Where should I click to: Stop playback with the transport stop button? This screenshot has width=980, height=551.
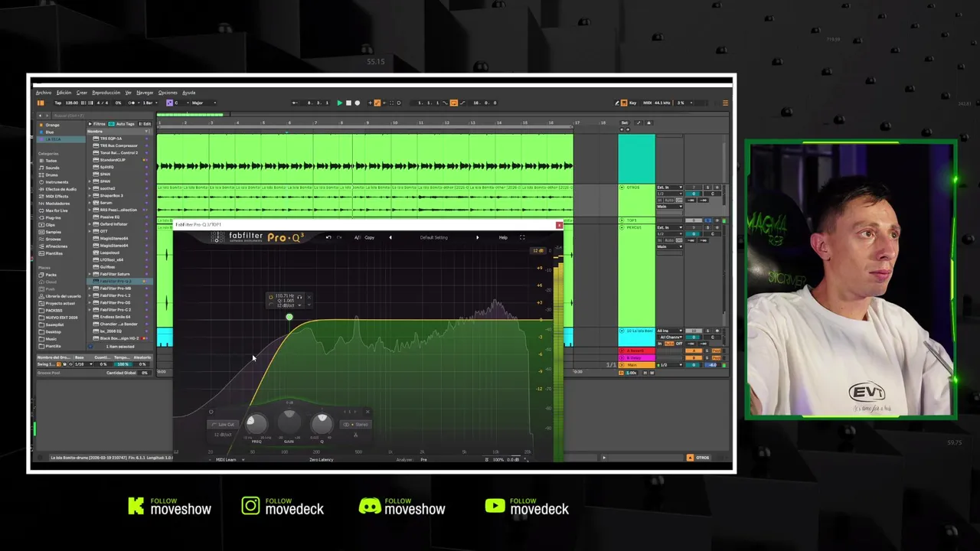click(x=348, y=103)
